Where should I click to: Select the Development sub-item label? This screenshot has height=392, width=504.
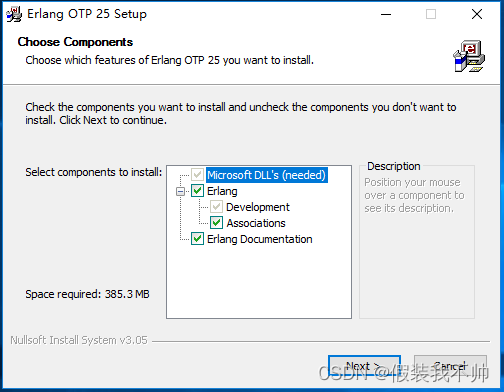(258, 207)
